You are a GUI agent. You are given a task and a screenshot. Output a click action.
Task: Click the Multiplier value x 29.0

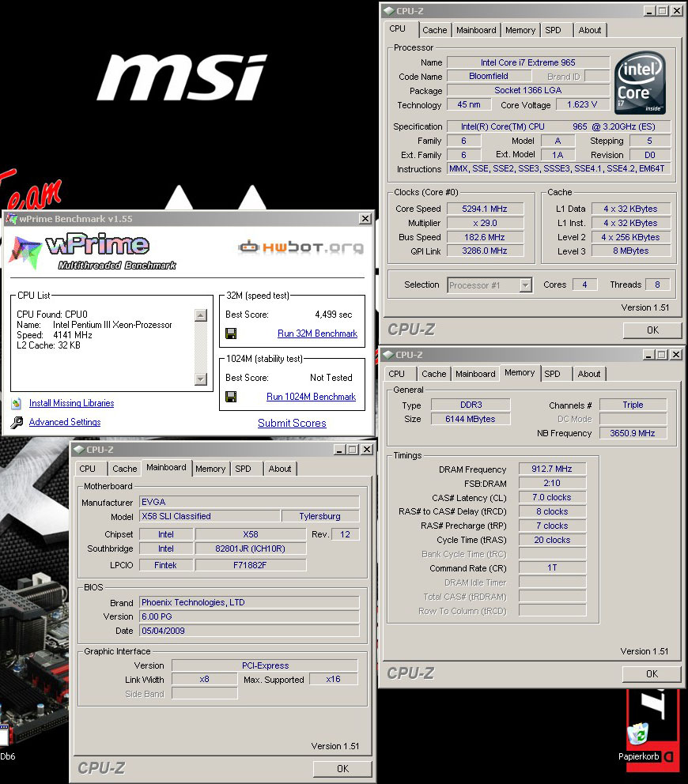485,223
